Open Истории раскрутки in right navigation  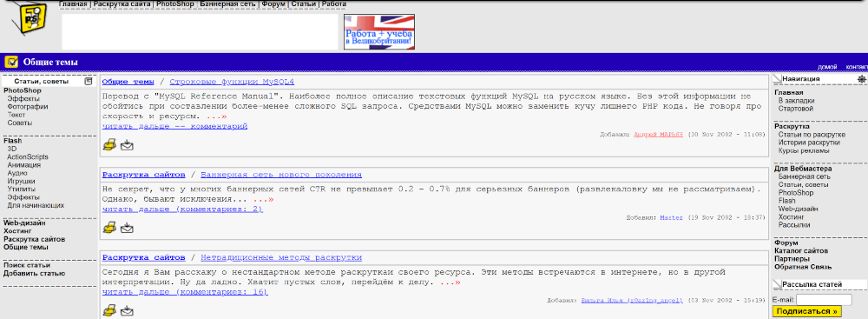pos(809,143)
